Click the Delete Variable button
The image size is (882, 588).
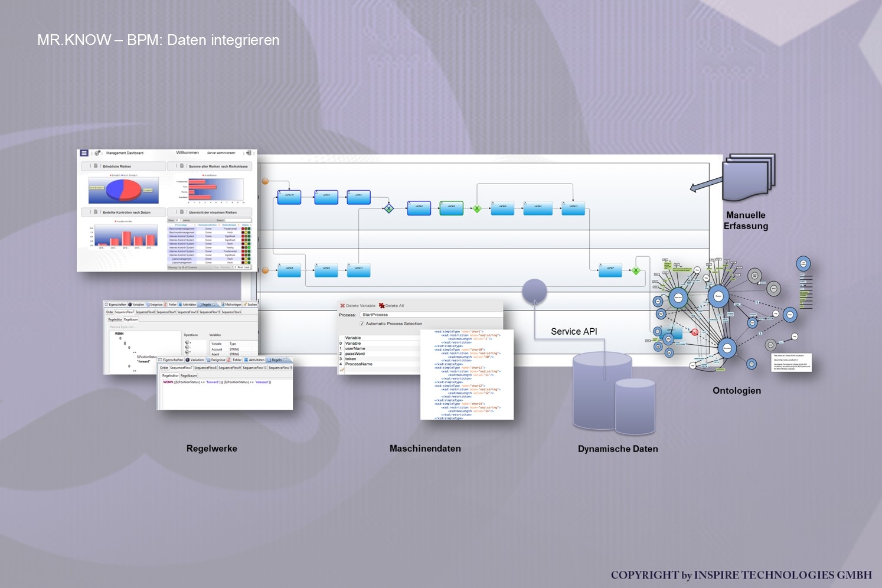pyautogui.click(x=358, y=306)
